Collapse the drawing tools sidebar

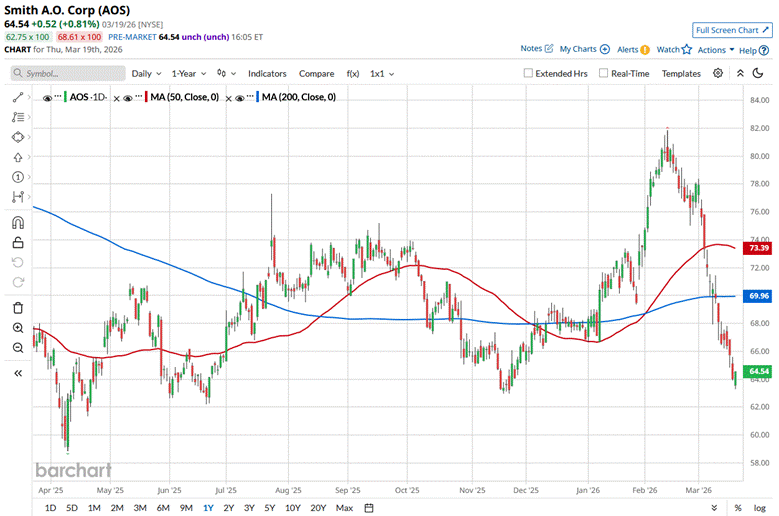(18, 373)
